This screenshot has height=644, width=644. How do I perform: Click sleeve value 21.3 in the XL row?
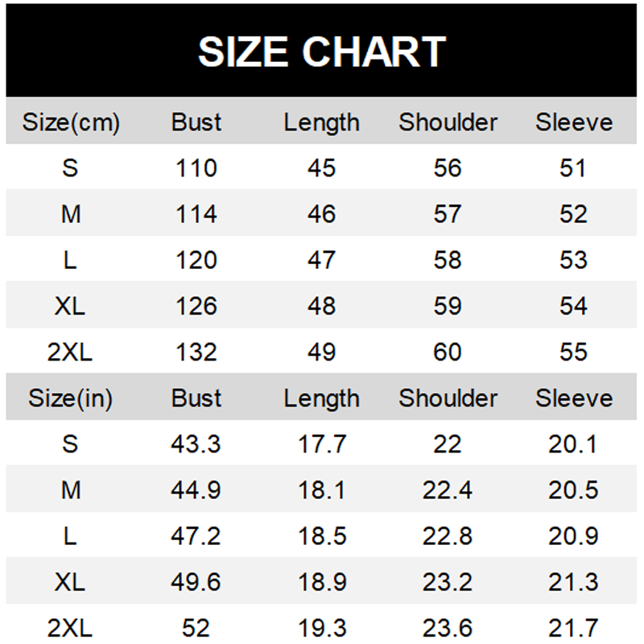click(x=573, y=582)
